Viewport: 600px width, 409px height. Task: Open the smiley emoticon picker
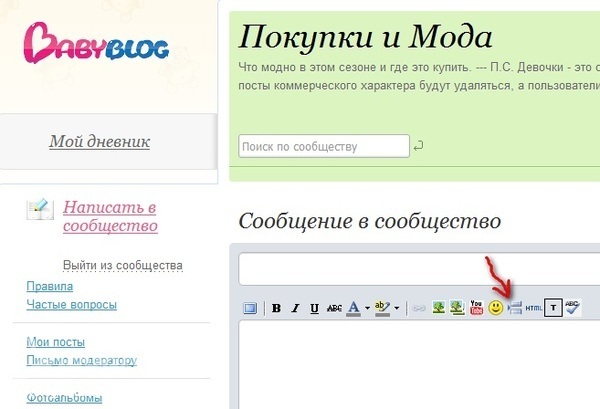pos(495,308)
